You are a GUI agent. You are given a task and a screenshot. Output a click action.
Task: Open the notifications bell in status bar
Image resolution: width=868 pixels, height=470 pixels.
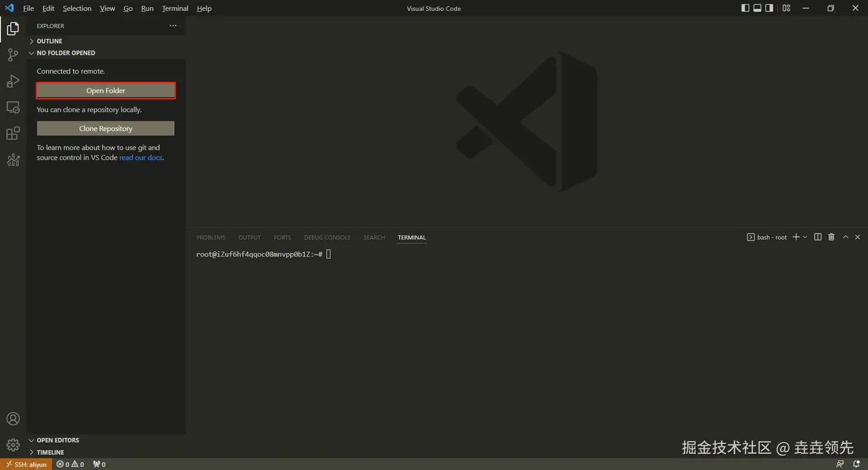pyautogui.click(x=856, y=464)
